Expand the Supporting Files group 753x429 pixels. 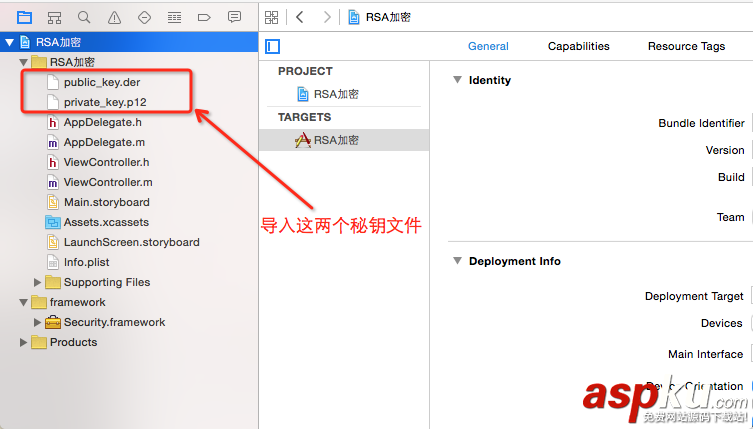(37, 282)
